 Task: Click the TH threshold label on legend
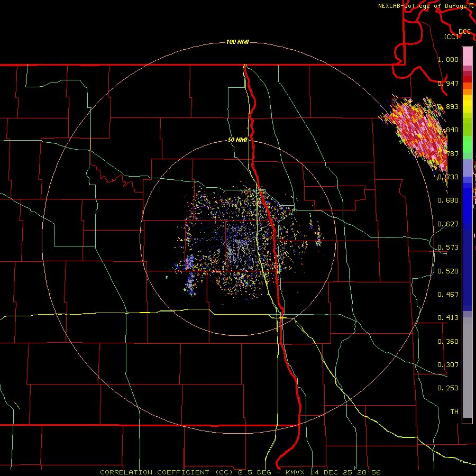pyautogui.click(x=454, y=411)
